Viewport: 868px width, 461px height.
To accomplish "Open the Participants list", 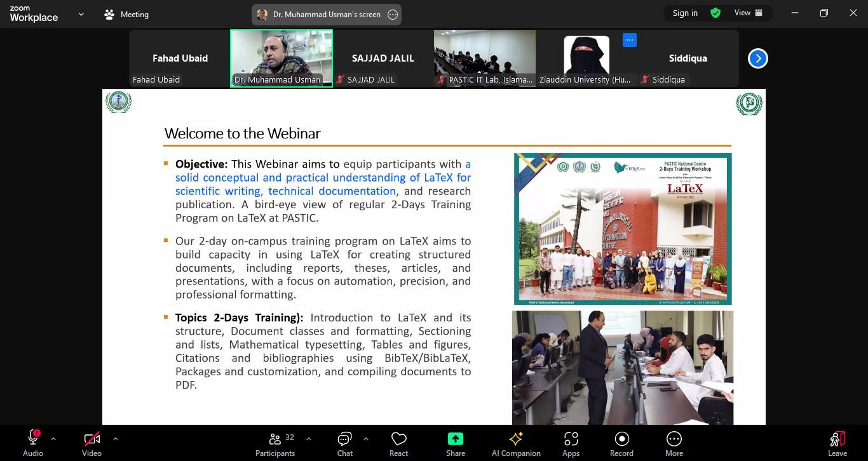I will 275,444.
